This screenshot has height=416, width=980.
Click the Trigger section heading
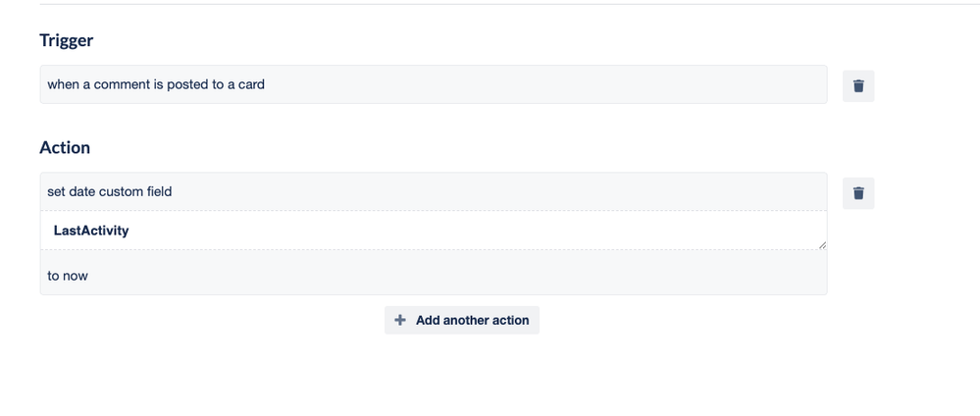tap(67, 40)
